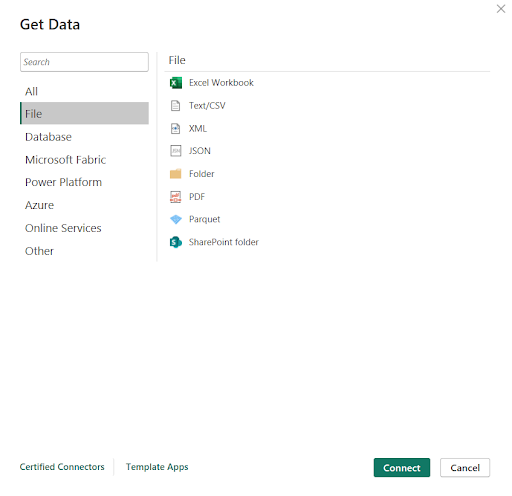
Task: Choose Text/CSV text label
Action: pos(207,106)
